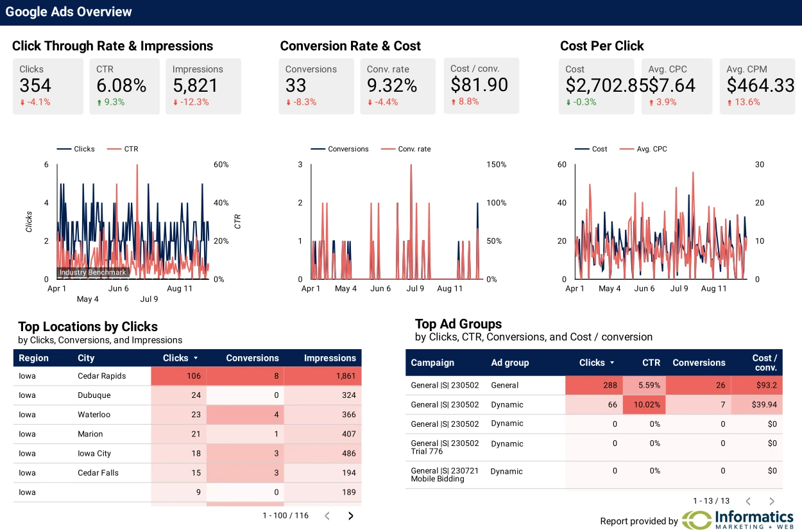Click Waterloo conversions value 4
This screenshot has height=532, width=802.
click(x=245, y=415)
